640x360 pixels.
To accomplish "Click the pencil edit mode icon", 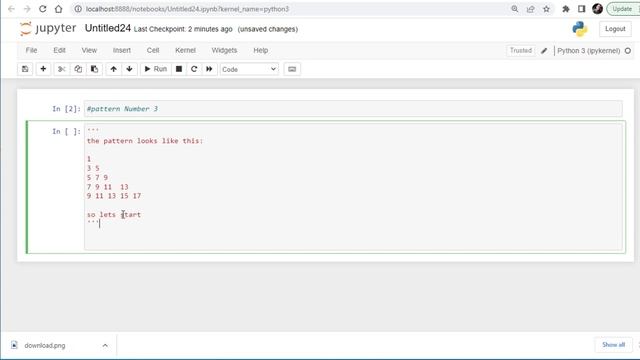I will click(544, 51).
